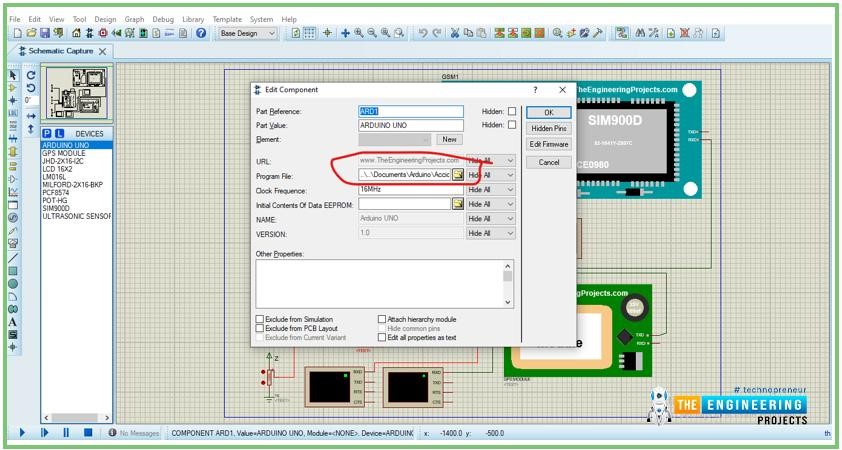This screenshot has width=842, height=450.
Task: Open Hide All dropdown for EEPROM contents
Action: (491, 204)
